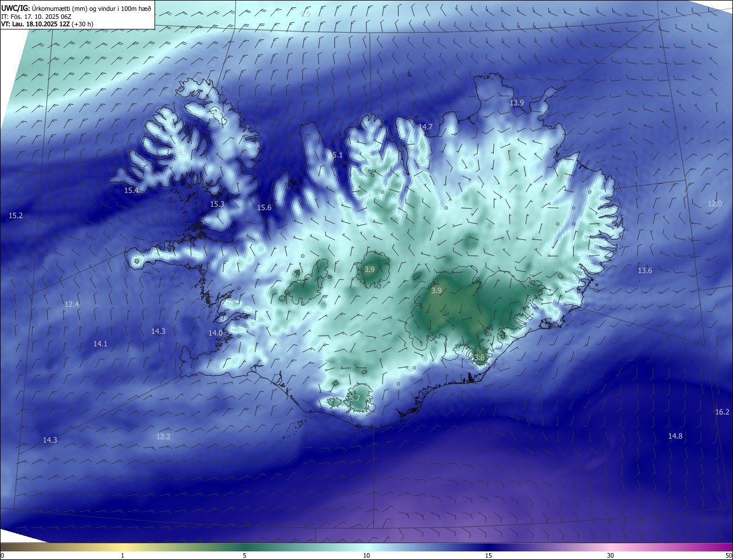Screen dimensions: 733x560
Task: Click the 12.0 value label
Action: point(715,203)
